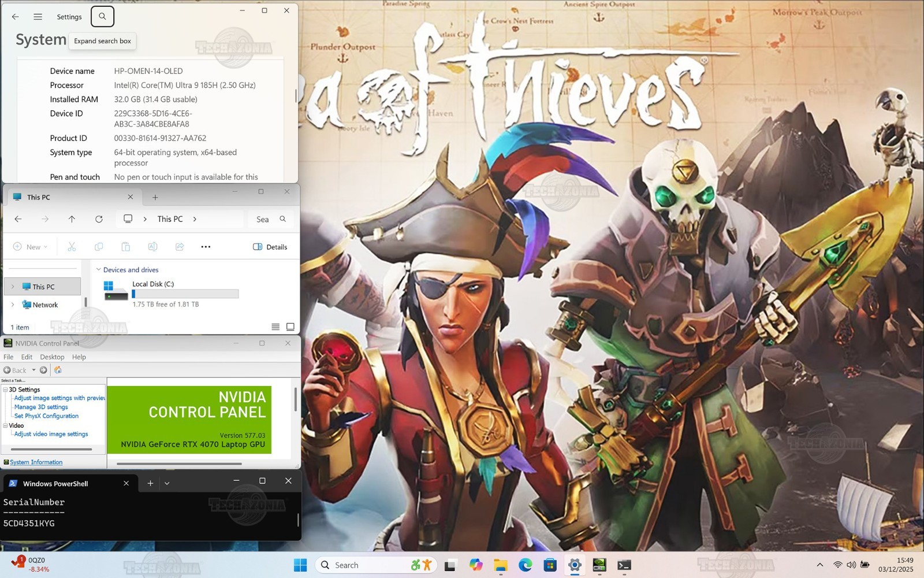The height and width of the screenshot is (578, 924).
Task: Go back in the Settings window
Action: point(16,17)
